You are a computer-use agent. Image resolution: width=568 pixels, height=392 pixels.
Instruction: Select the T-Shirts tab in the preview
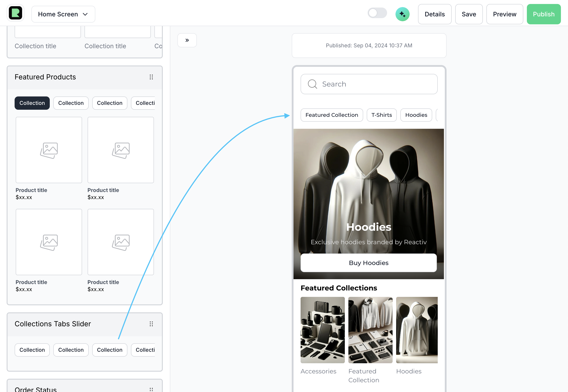coord(381,115)
